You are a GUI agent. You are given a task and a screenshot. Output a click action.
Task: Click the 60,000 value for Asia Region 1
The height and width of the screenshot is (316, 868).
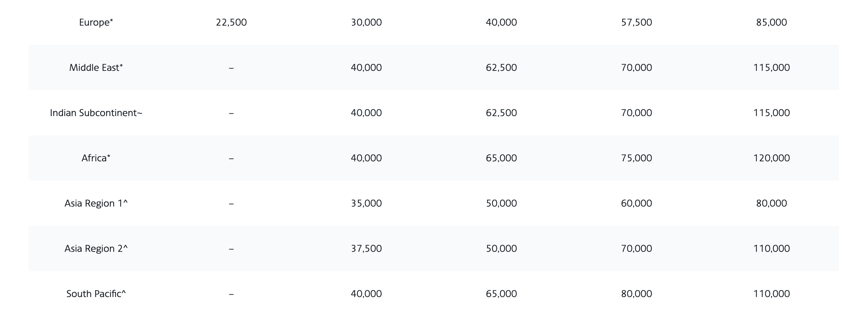(636, 203)
